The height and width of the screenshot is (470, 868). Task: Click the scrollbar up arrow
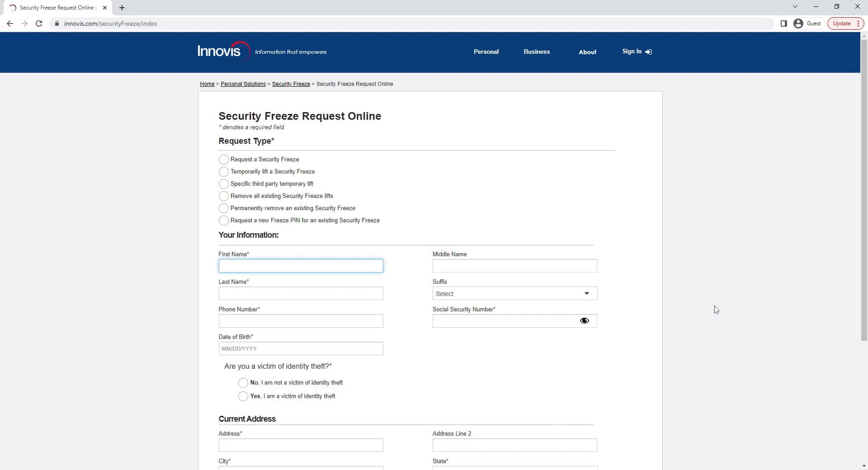(864, 35)
